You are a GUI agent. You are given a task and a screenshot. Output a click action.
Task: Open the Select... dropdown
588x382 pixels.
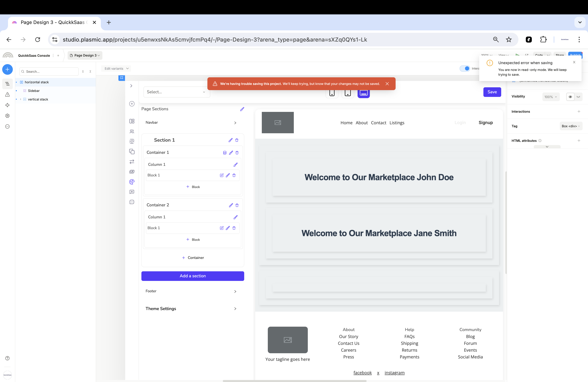(176, 92)
